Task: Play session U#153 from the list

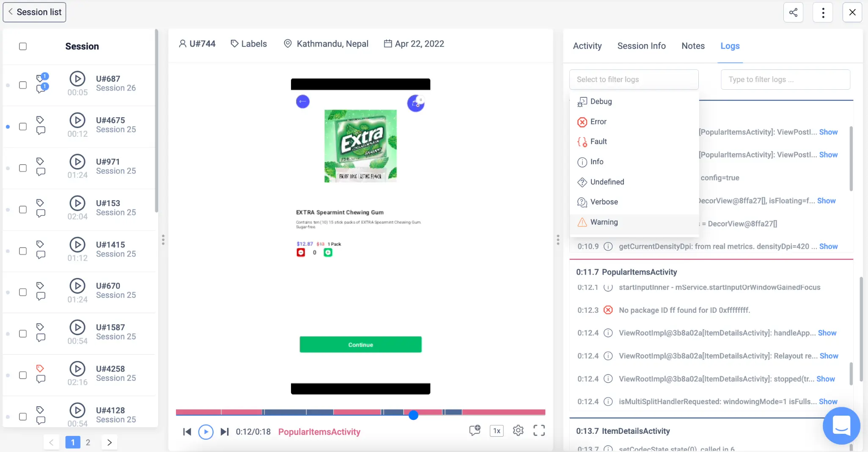Action: click(x=77, y=203)
